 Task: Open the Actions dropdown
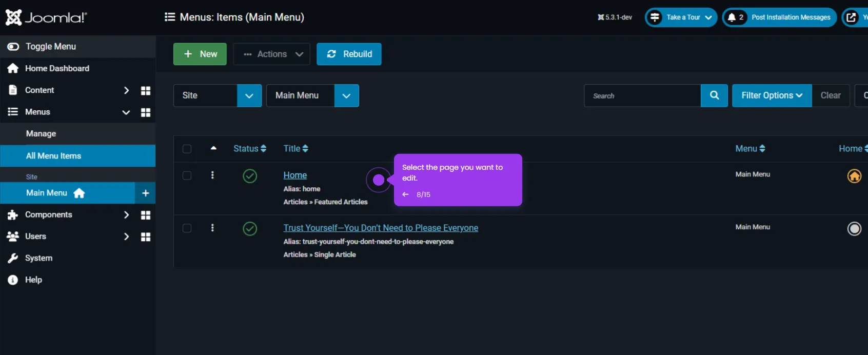pos(272,54)
